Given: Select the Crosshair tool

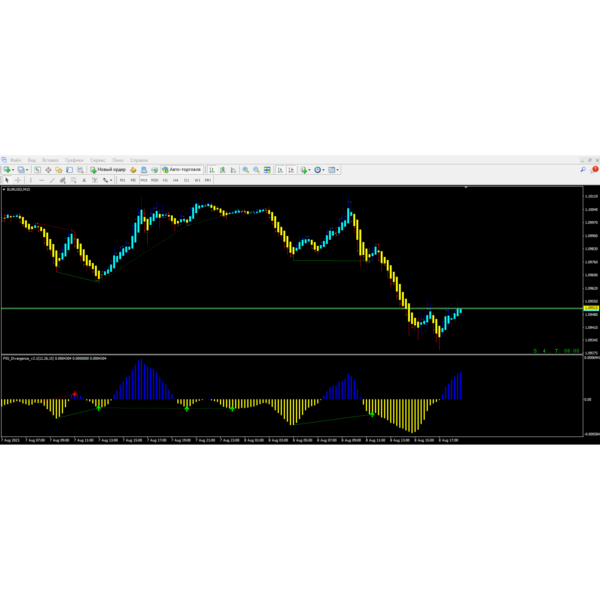Looking at the screenshot, I should [x=18, y=180].
